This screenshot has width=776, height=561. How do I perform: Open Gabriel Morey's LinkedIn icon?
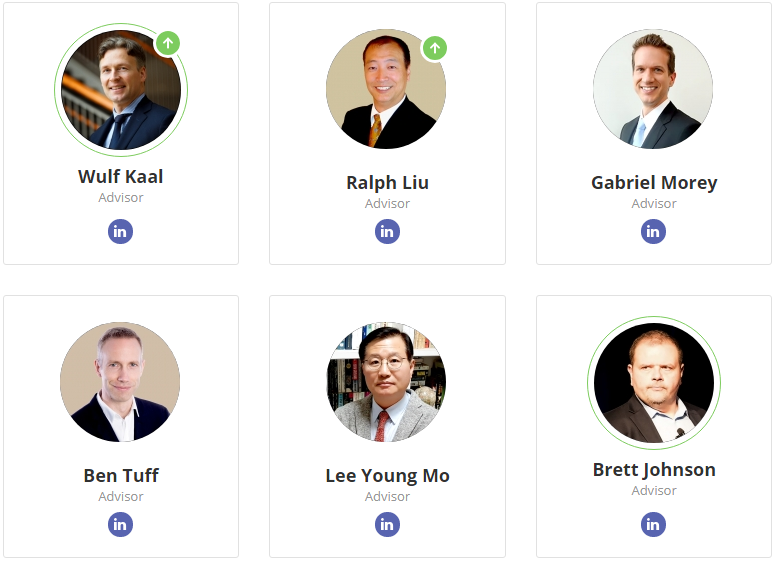tap(653, 232)
